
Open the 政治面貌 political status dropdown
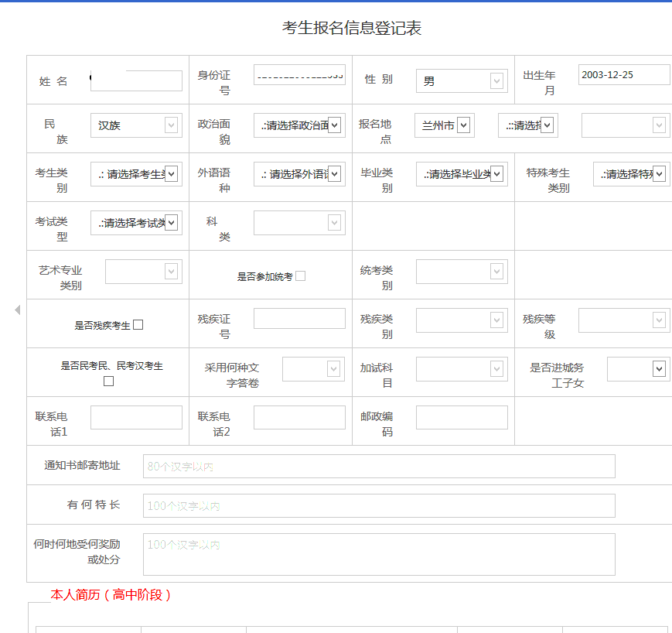pyautogui.click(x=299, y=125)
